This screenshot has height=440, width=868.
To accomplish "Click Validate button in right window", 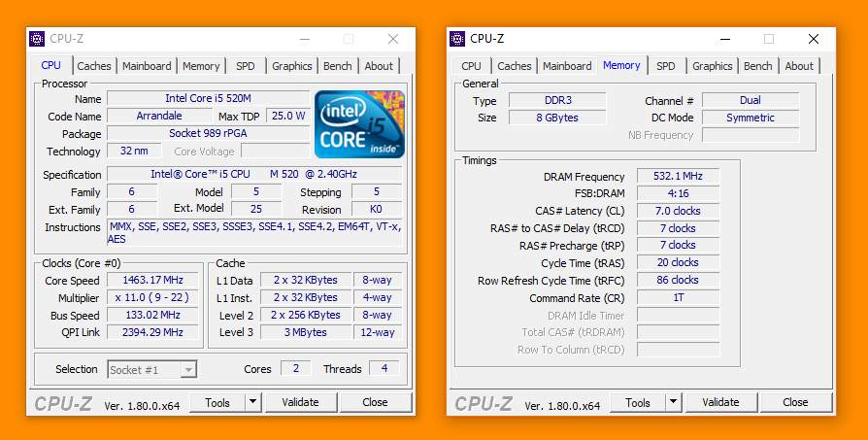I will (x=720, y=402).
